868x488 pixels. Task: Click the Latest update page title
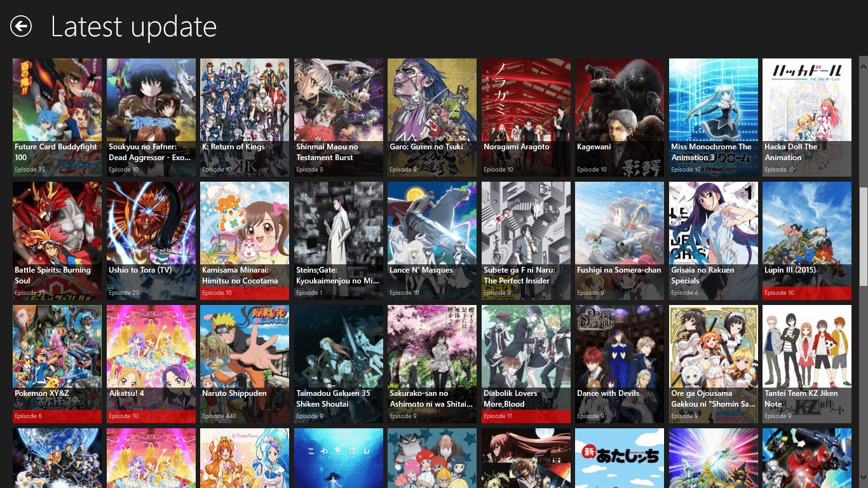pos(133,27)
